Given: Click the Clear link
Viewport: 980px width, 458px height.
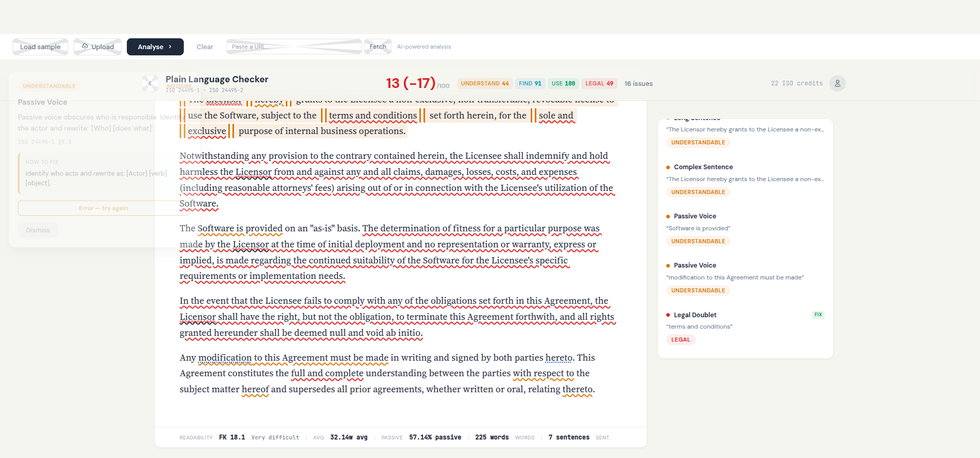Looking at the screenshot, I should (x=205, y=47).
